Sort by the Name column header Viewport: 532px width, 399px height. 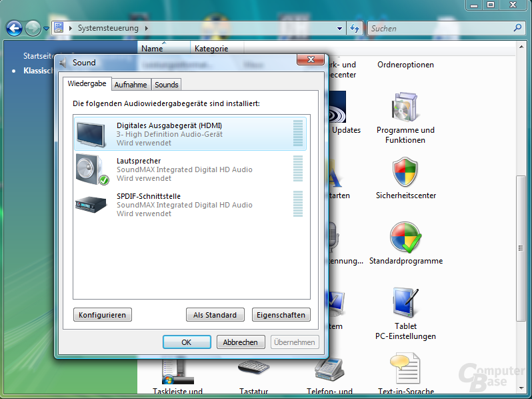(x=164, y=49)
